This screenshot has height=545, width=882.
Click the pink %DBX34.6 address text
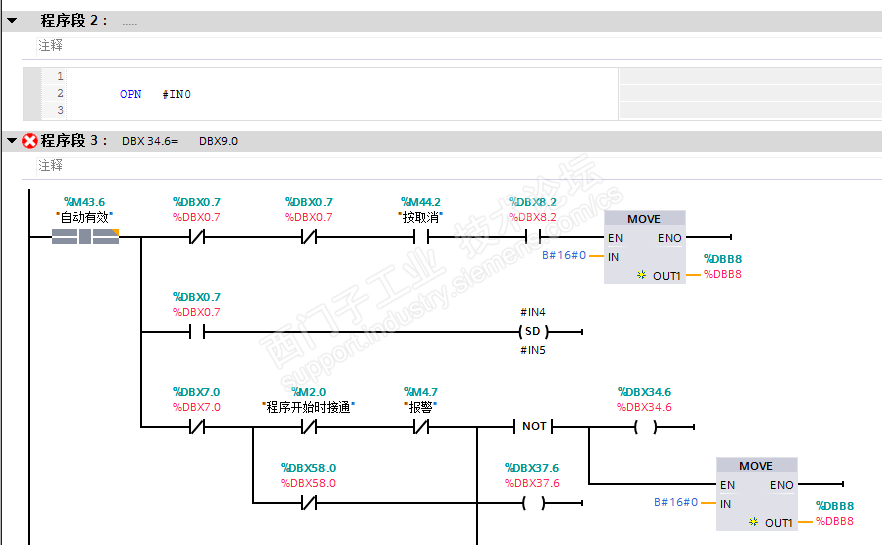[645, 407]
